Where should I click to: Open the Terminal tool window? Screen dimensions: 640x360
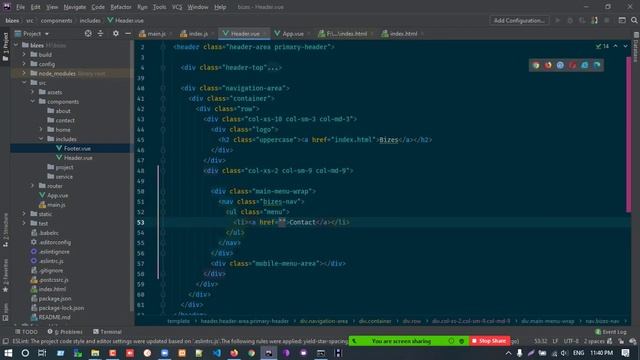(x=107, y=332)
